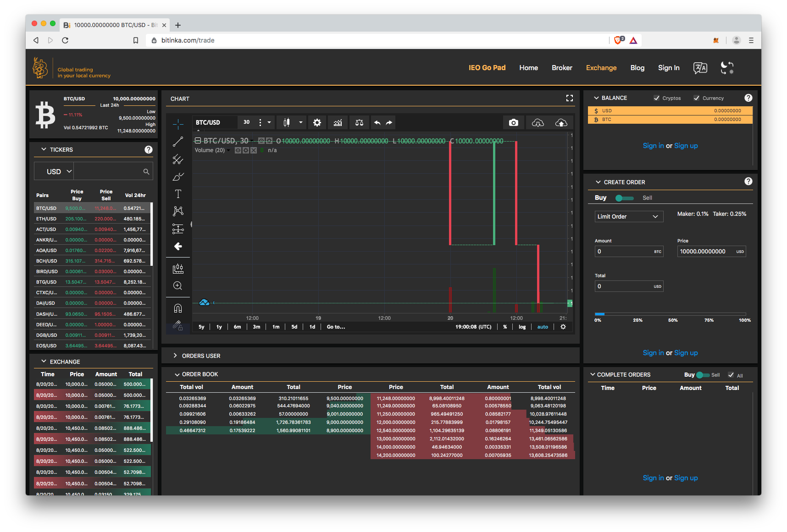Toggle the lock all drawings tool
The image size is (787, 532).
point(178,325)
